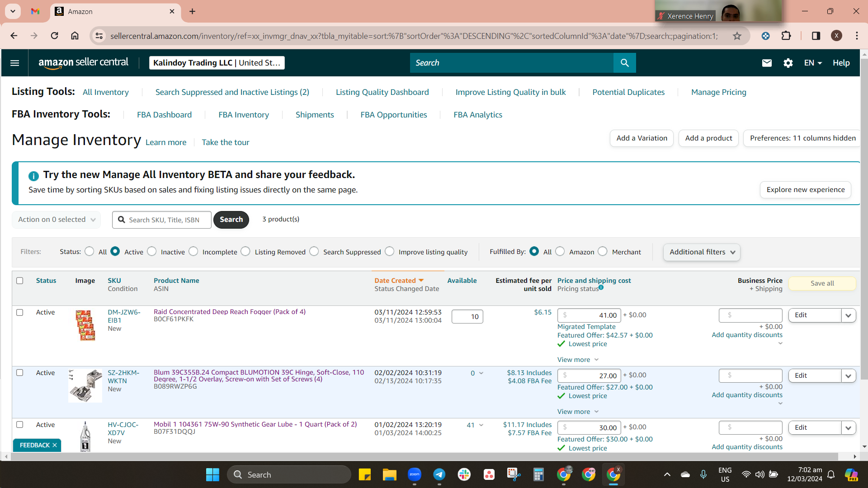
Task: Select Fulfilled By Merchant radio button
Action: pyautogui.click(x=603, y=251)
